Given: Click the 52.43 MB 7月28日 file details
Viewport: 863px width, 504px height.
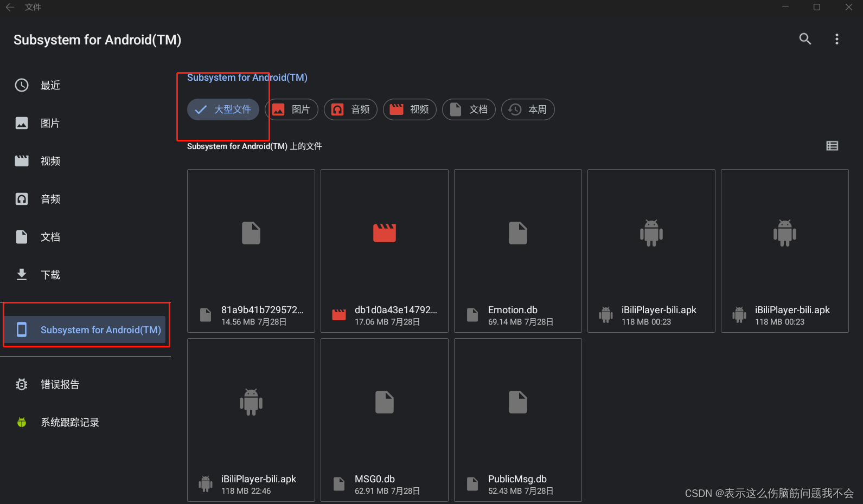Looking at the screenshot, I should tap(521, 491).
